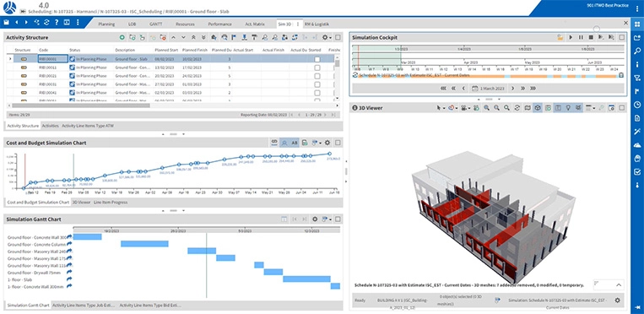Open Activity Structure gear settings dropdown

pos(327,37)
